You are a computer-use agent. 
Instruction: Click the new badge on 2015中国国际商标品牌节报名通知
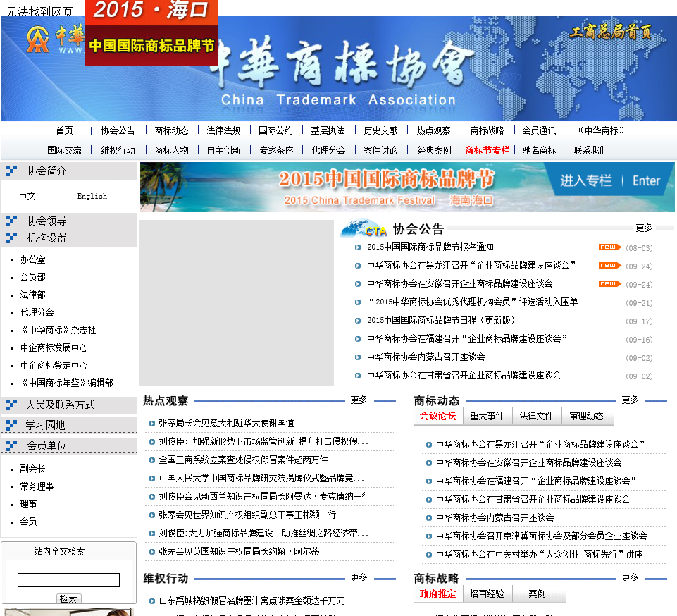point(609,247)
